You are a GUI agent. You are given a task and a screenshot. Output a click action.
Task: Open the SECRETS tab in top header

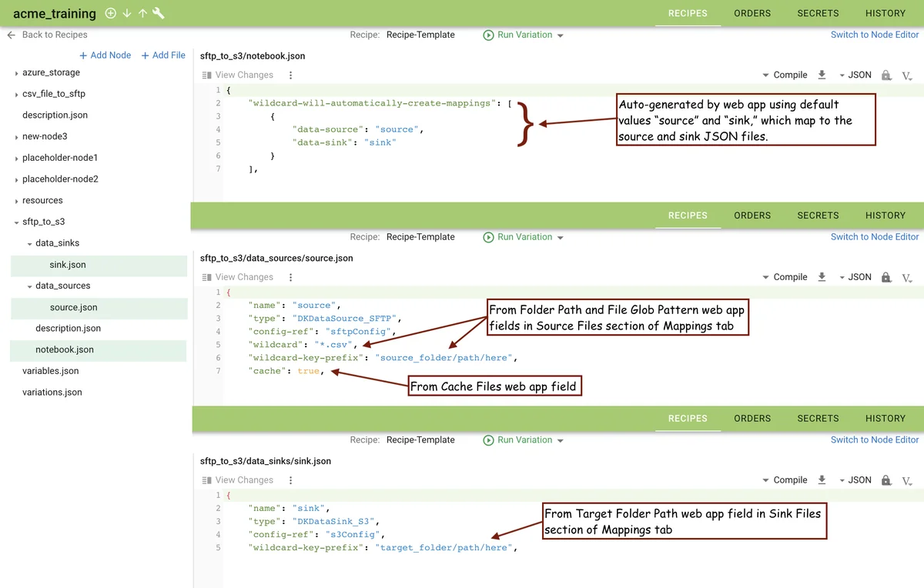818,13
